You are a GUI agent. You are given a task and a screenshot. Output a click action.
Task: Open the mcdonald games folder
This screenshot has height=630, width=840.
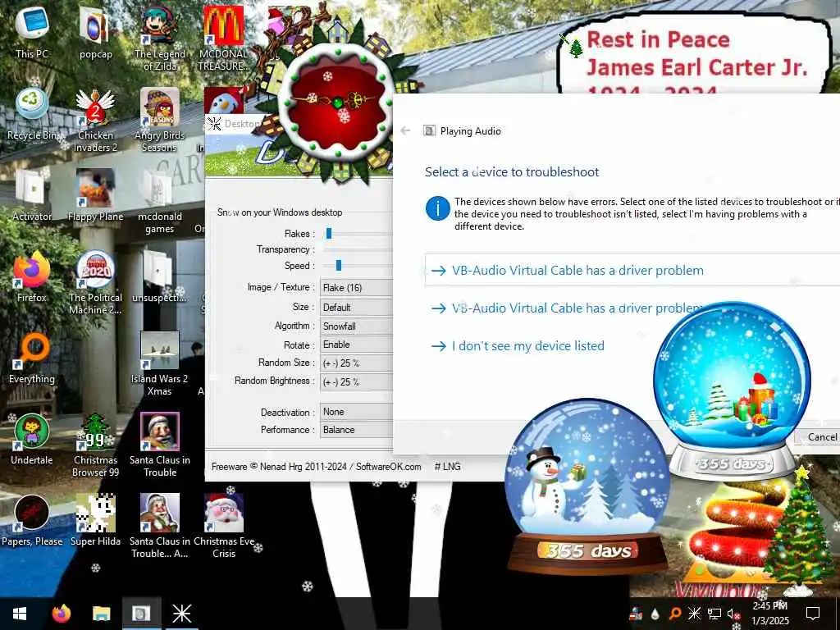pos(160,202)
